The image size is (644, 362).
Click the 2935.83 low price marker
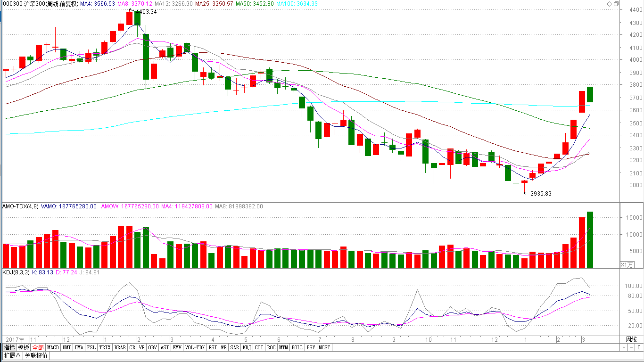click(541, 194)
